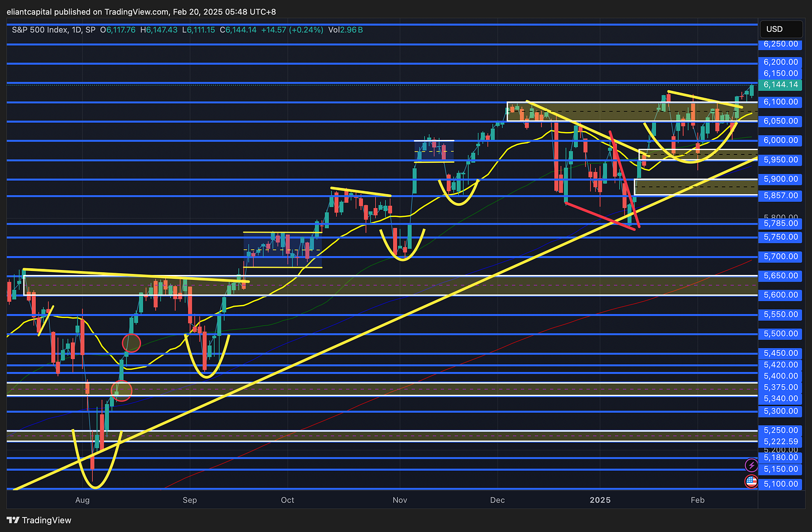Click the 5,857.00 price level label
This screenshot has height=532, width=812.
[x=781, y=196]
